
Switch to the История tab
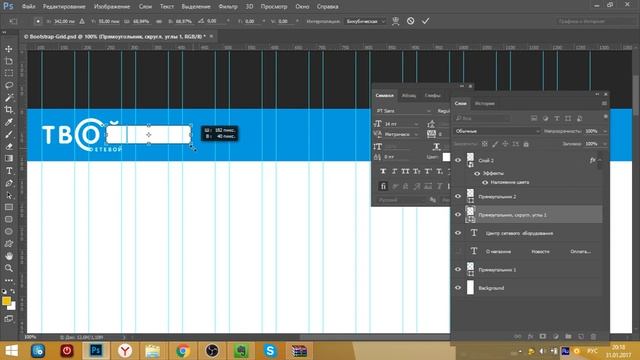484,104
